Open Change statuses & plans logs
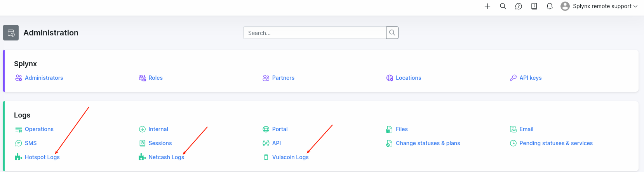 (x=428, y=143)
